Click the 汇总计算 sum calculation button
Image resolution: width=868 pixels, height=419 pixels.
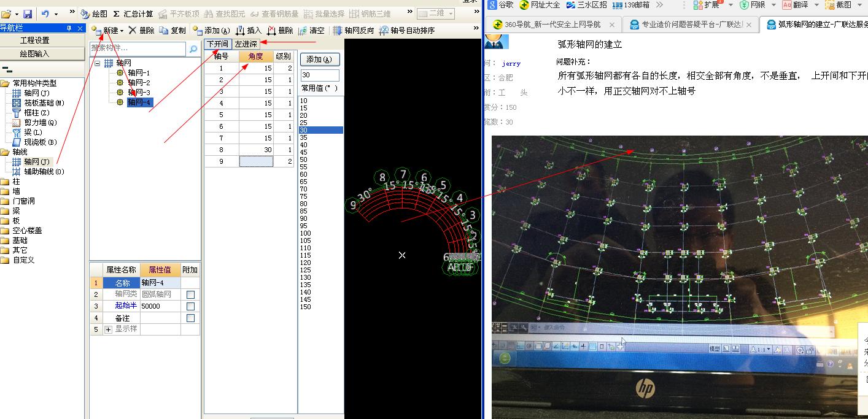tap(133, 13)
